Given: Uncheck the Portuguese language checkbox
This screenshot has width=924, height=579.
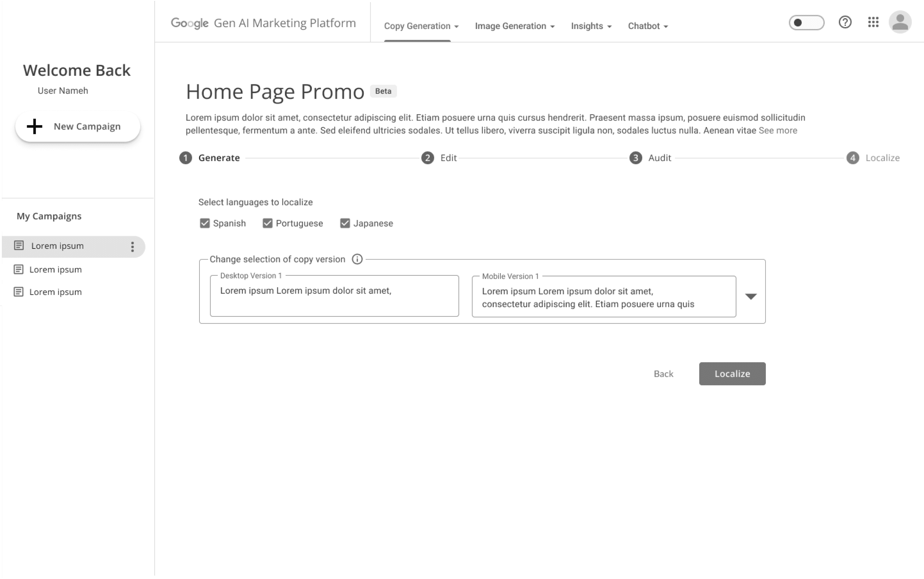Looking at the screenshot, I should point(268,223).
